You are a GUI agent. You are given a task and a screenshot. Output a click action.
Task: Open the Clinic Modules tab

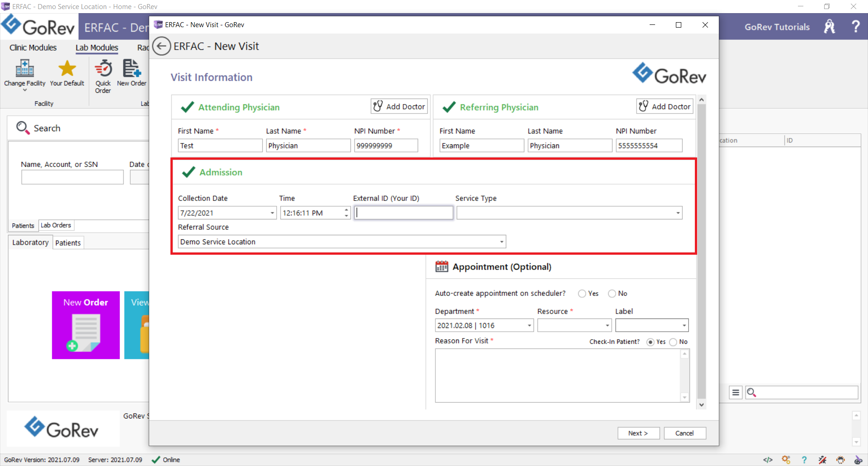point(33,48)
